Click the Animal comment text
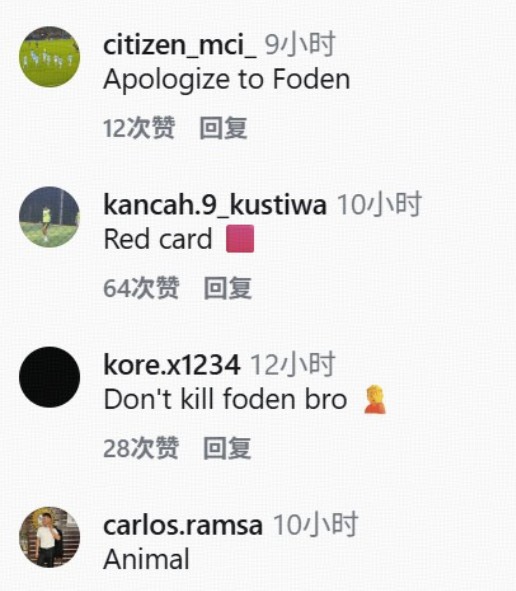Image resolution: width=516 pixels, height=591 pixels. tap(146, 559)
